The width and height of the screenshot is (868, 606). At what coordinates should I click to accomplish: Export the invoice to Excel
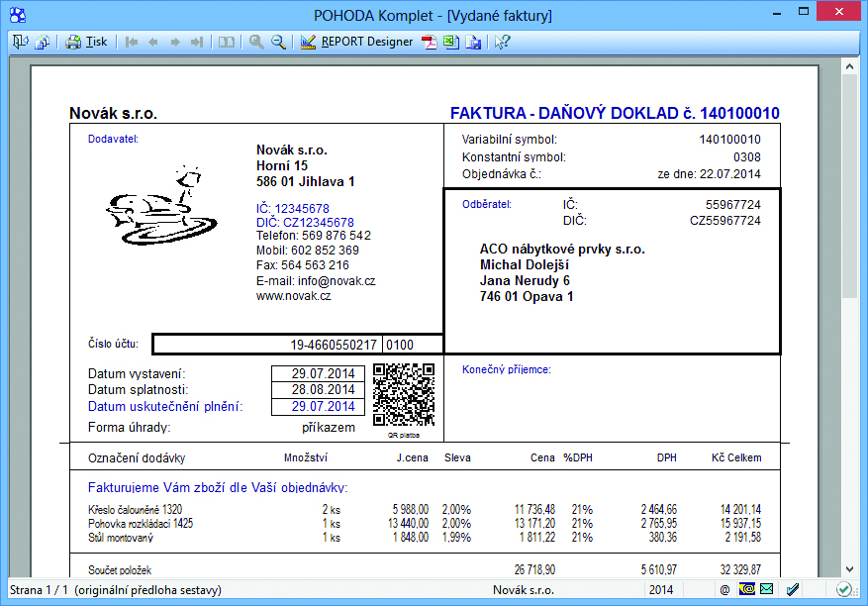(451, 42)
